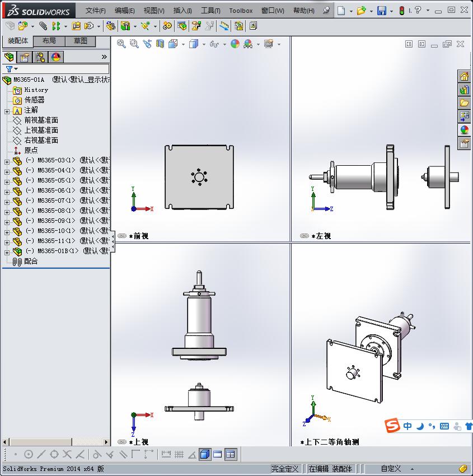473x476 pixels.
Task: Click the Hide/Show Items glasses icon
Action: coord(214,44)
